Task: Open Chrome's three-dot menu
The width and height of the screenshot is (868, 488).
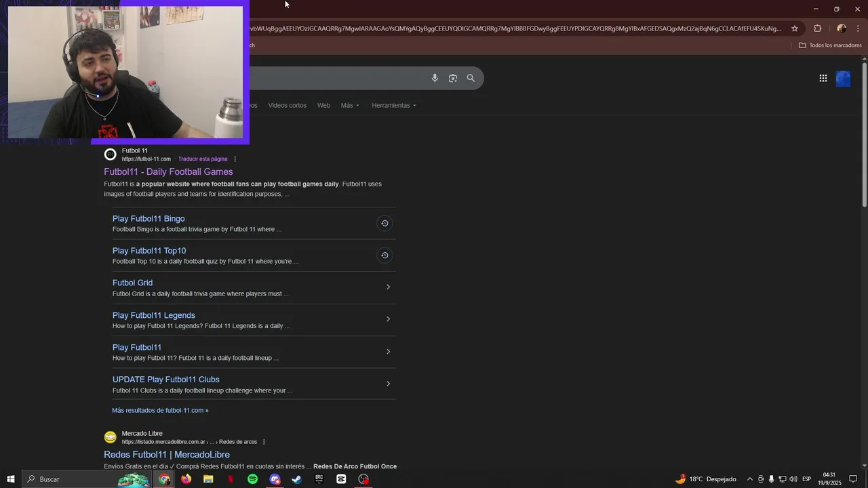Action: tap(859, 28)
